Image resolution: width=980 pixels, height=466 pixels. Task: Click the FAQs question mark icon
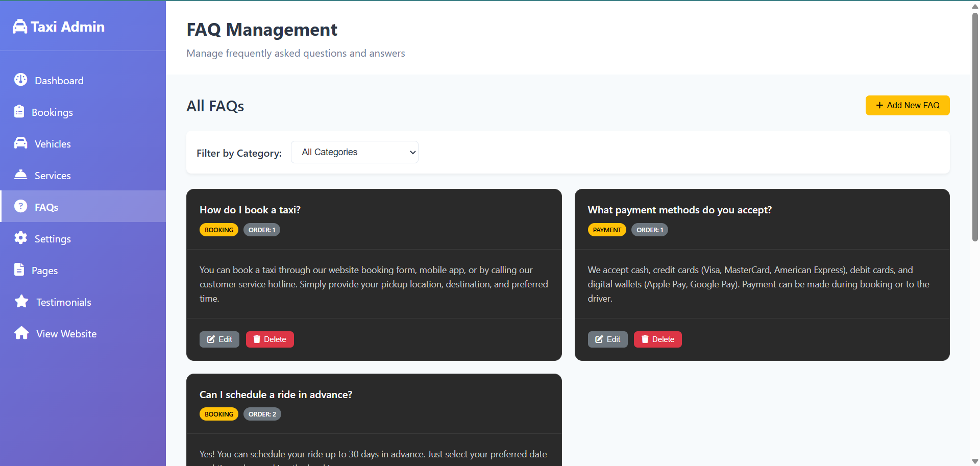coord(20,207)
